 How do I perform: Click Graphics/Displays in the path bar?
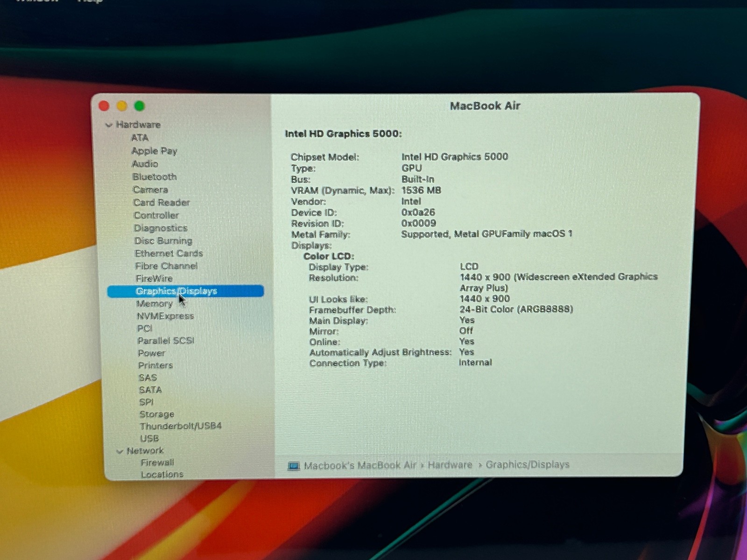click(x=528, y=464)
